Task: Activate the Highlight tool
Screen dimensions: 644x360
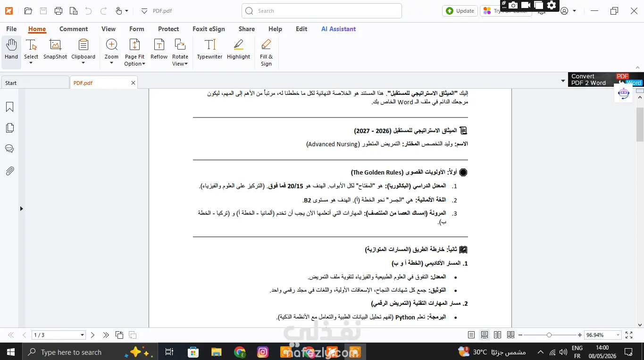Action: [239, 50]
